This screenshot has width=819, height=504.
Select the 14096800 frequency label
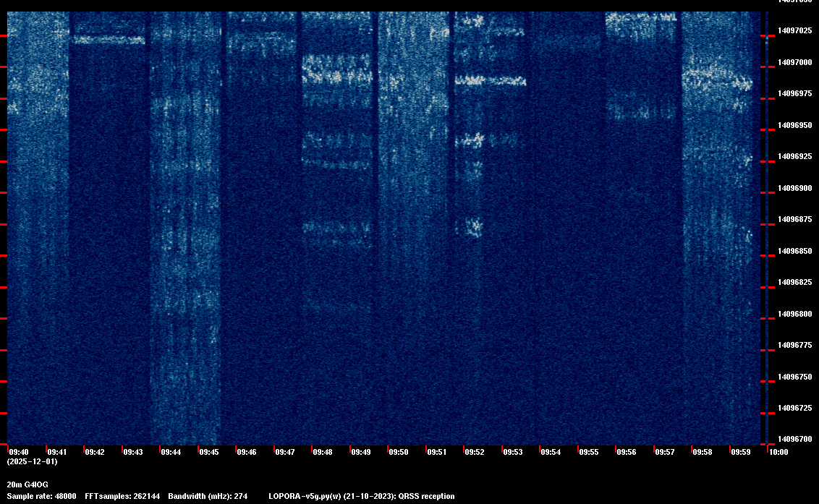795,314
